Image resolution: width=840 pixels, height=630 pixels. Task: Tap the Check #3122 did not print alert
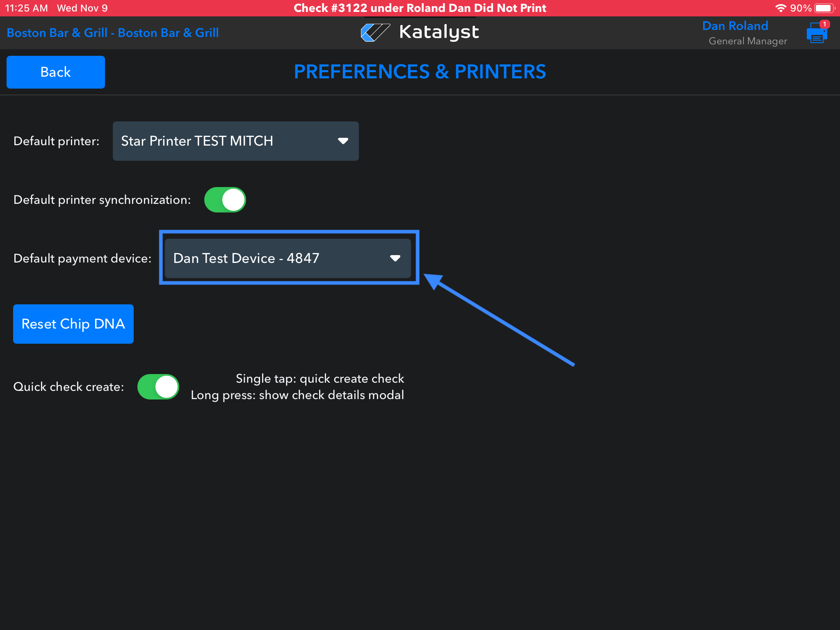(420, 8)
